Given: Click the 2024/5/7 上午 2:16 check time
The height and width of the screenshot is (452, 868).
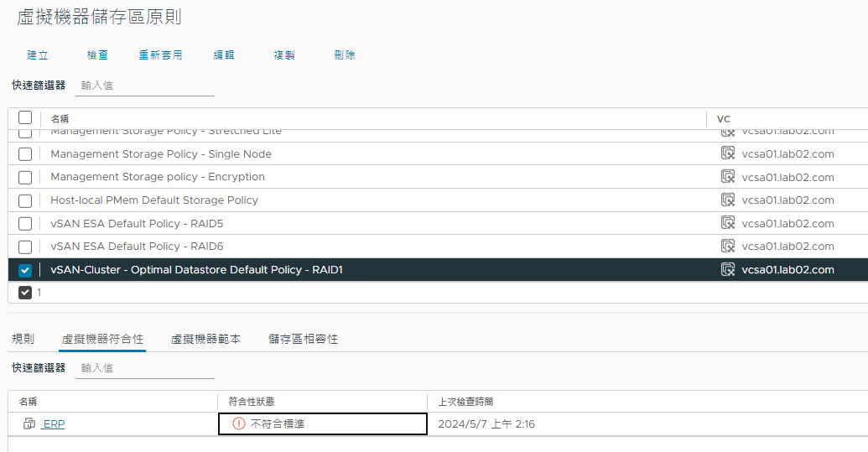Looking at the screenshot, I should (486, 424).
